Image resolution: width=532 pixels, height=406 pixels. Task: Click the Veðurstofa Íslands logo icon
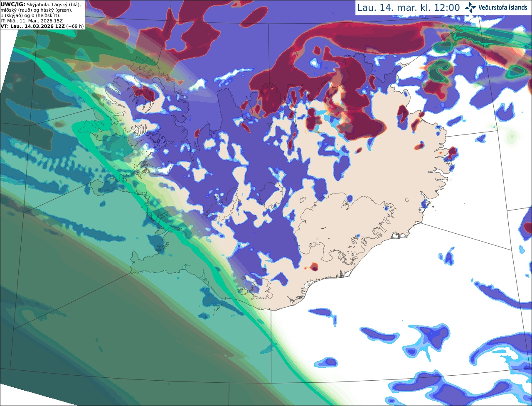pyautogui.click(x=470, y=7)
